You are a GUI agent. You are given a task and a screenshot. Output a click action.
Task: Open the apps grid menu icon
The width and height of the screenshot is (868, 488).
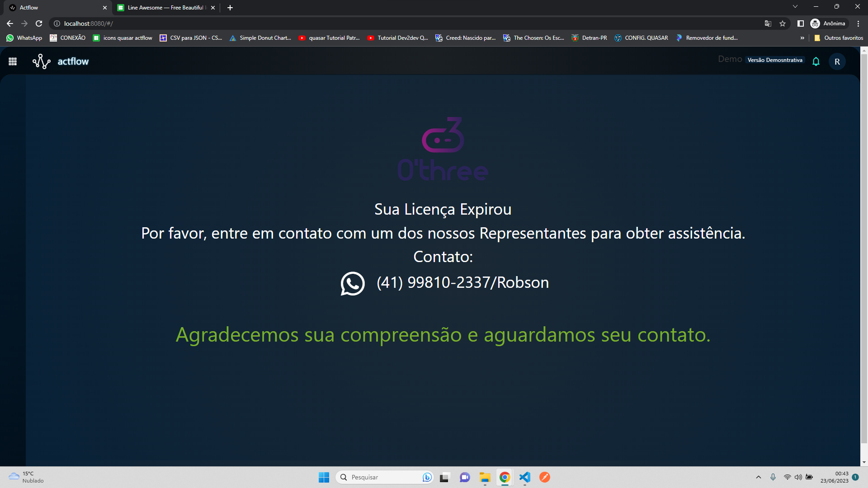click(x=13, y=61)
